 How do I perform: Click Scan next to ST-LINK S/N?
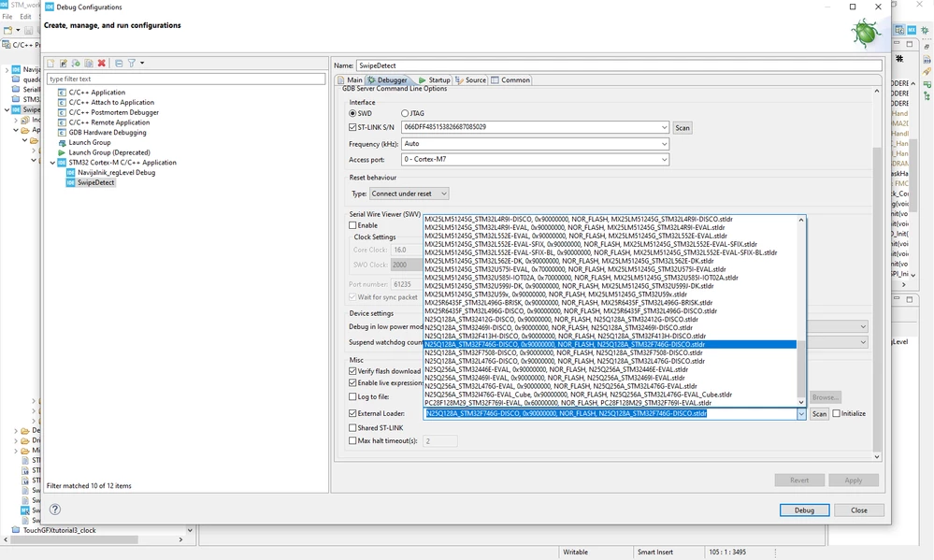[683, 127]
